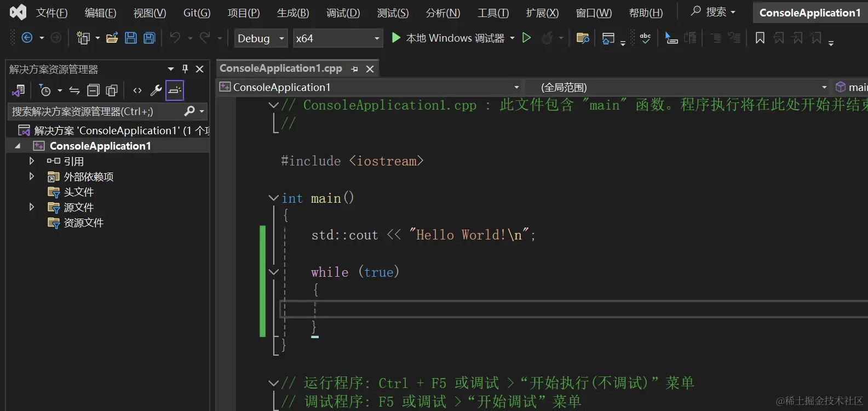Open the 调试(D) menu

click(x=343, y=13)
